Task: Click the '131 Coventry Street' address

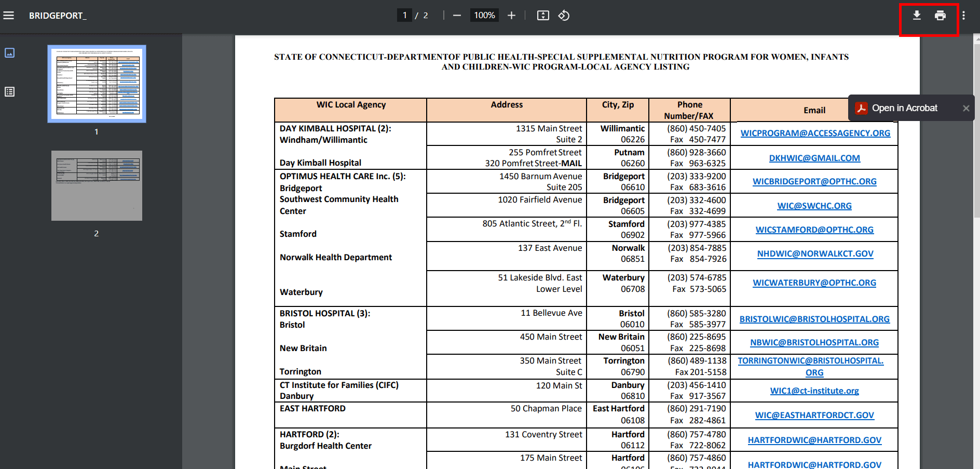Action: click(x=544, y=435)
